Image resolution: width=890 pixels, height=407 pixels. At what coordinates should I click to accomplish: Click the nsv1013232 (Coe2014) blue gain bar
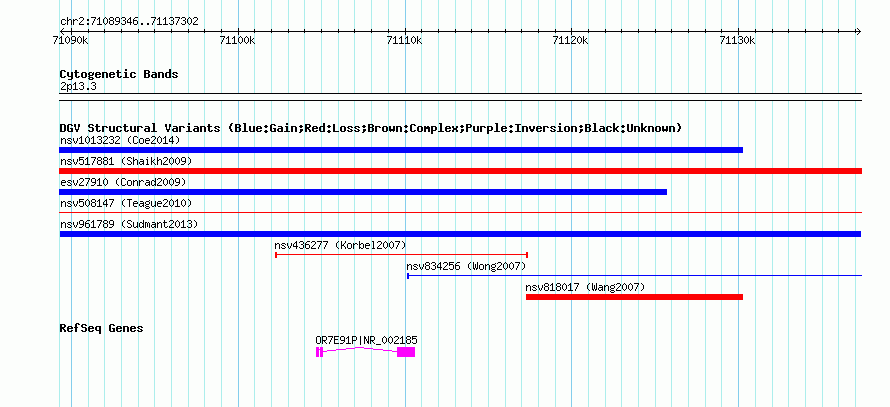pos(401,150)
